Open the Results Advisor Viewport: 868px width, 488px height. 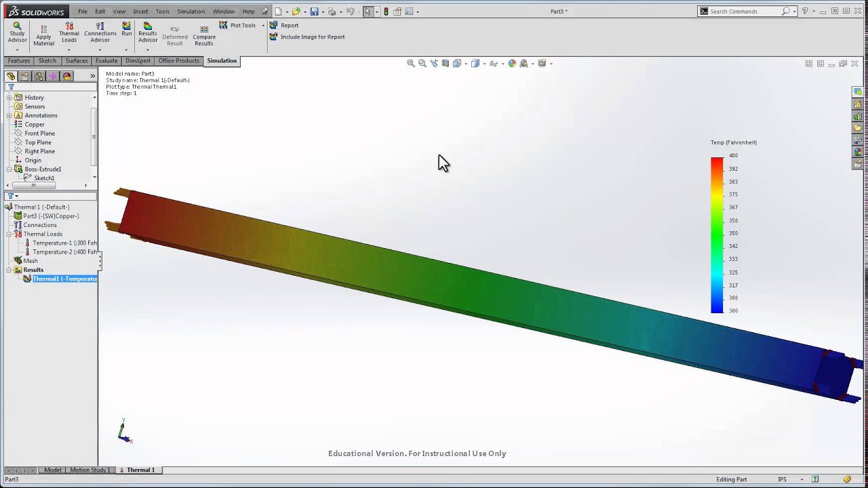click(147, 33)
